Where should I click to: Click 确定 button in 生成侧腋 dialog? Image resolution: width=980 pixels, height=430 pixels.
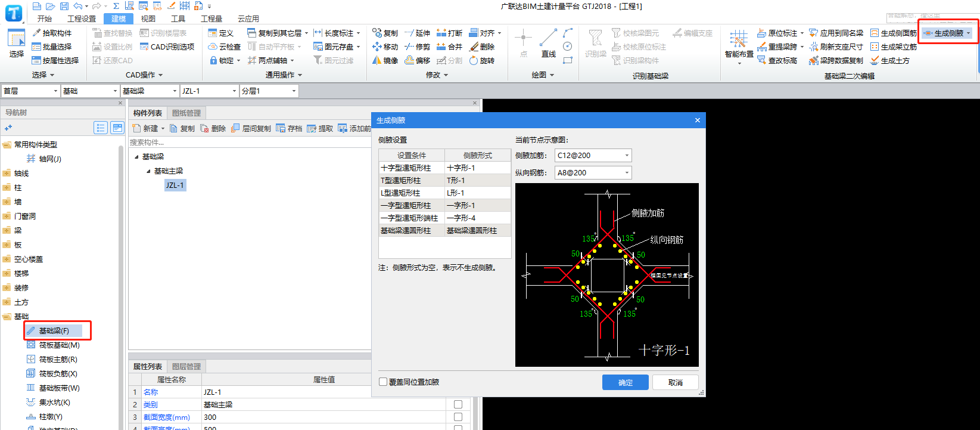pos(626,382)
